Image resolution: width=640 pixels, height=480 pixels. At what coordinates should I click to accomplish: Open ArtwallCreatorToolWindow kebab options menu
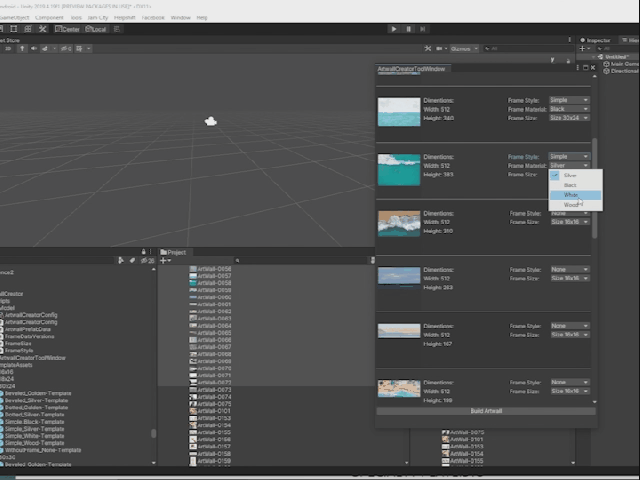tap(578, 68)
